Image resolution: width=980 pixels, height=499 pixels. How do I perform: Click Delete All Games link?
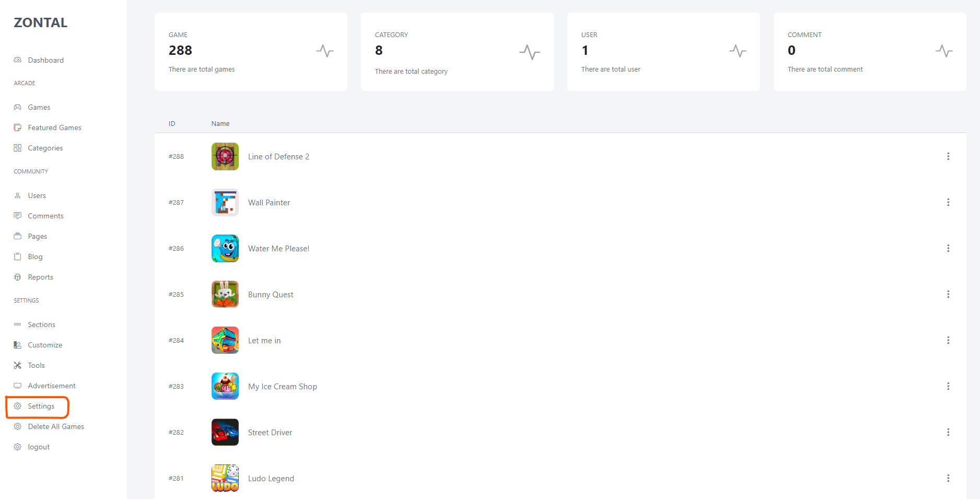pos(56,426)
